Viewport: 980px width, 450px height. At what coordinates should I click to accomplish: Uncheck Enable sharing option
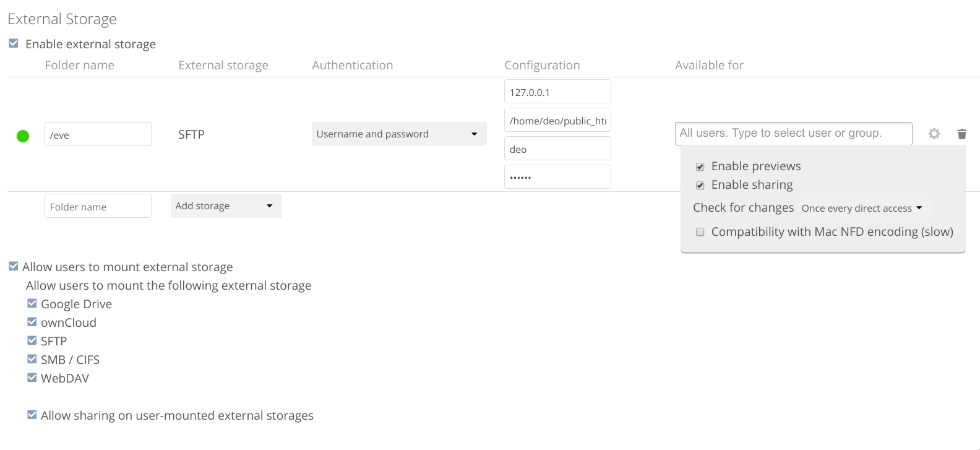(700, 185)
